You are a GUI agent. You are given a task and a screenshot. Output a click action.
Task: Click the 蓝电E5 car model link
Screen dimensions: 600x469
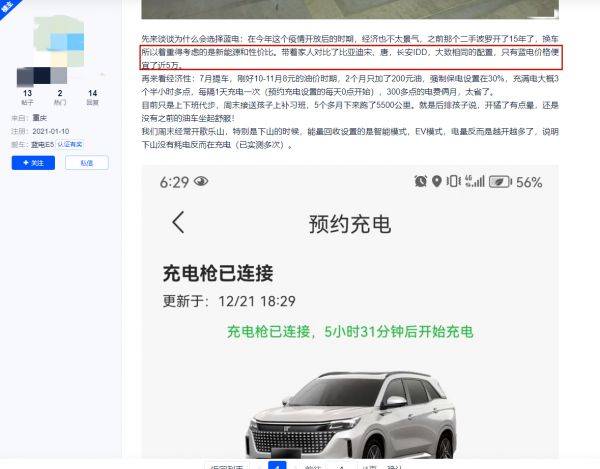[x=43, y=144]
